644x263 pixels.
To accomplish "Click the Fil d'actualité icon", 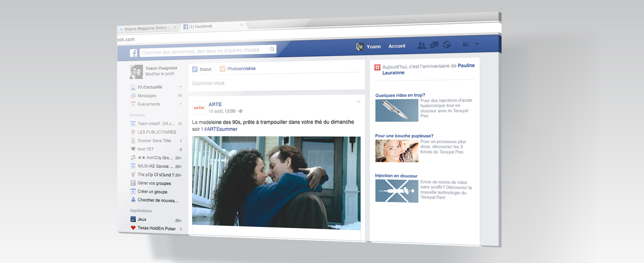I will pos(133,88).
